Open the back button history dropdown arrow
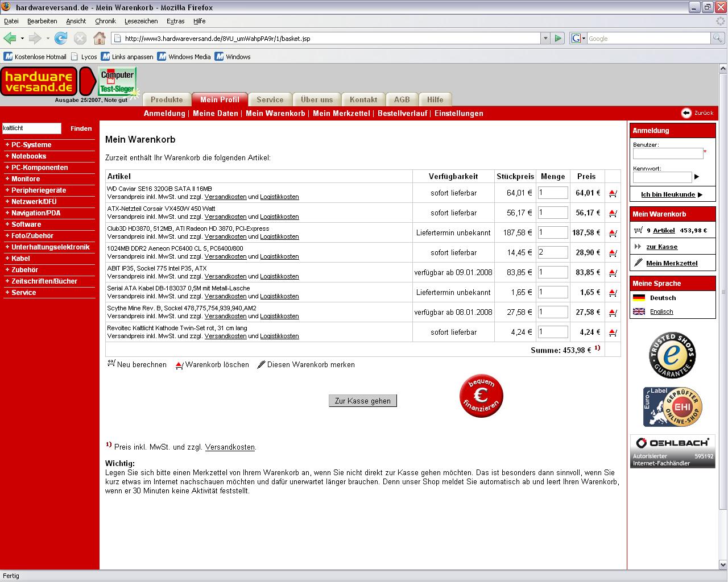 [x=22, y=38]
